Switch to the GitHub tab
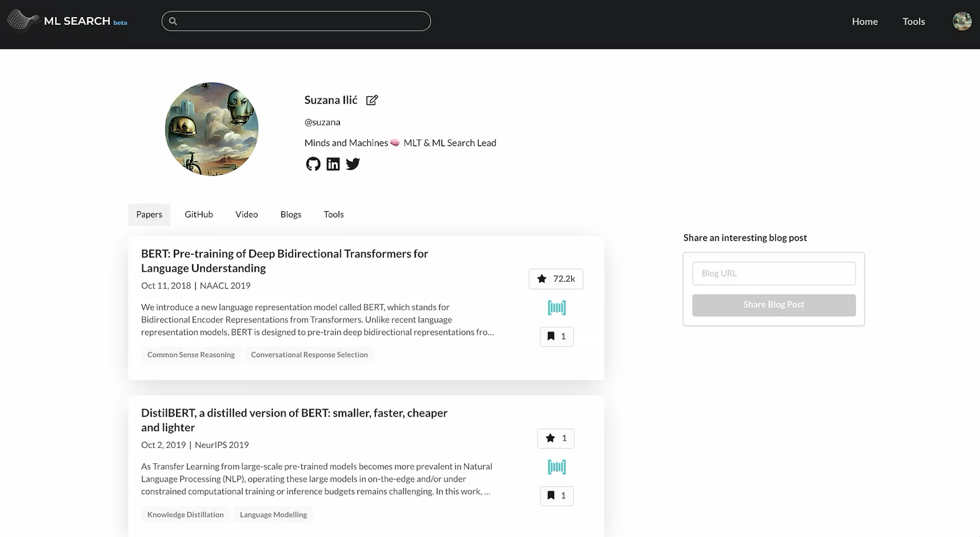980x537 pixels. click(x=199, y=214)
